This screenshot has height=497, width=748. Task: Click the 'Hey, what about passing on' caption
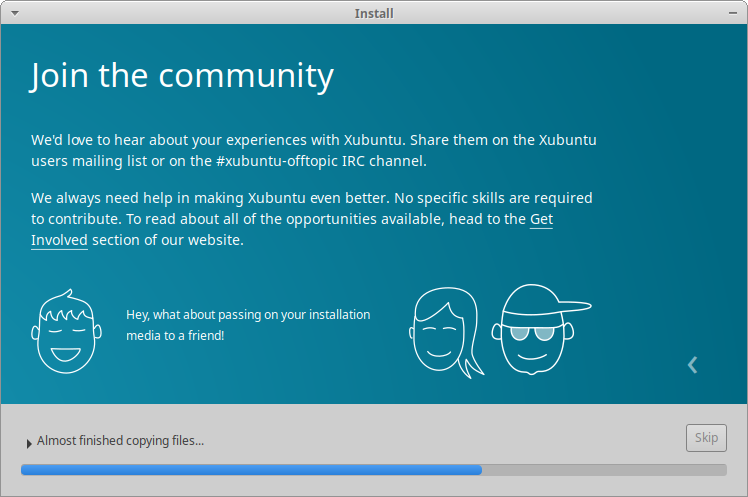(248, 314)
